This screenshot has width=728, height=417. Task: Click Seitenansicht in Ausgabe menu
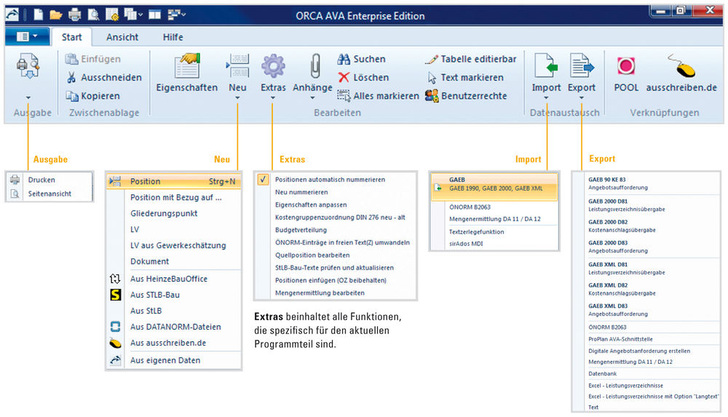click(49, 194)
